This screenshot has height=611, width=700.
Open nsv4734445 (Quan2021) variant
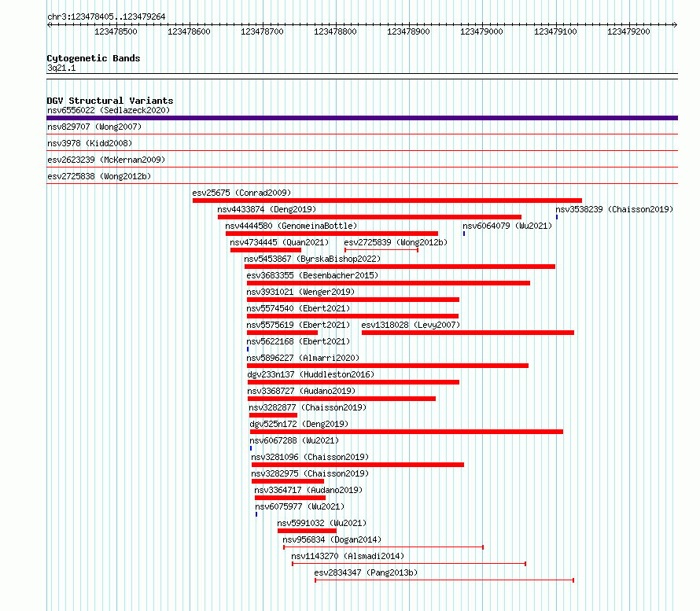click(279, 242)
